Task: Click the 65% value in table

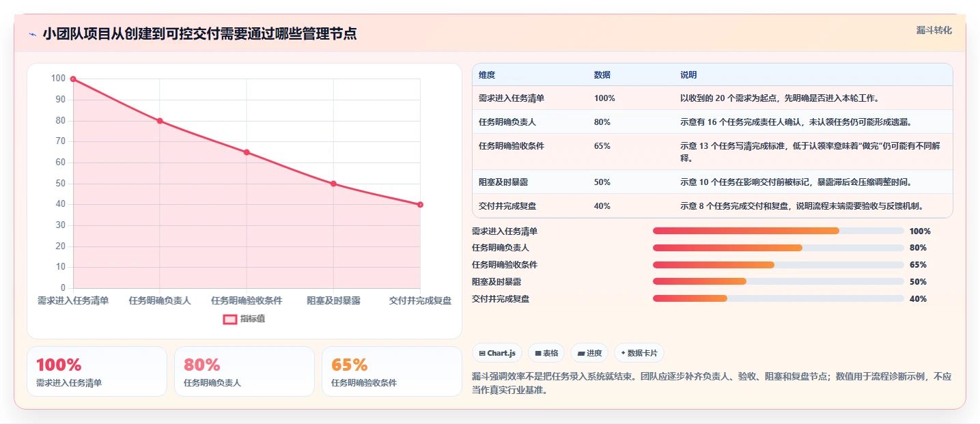Action: point(602,146)
